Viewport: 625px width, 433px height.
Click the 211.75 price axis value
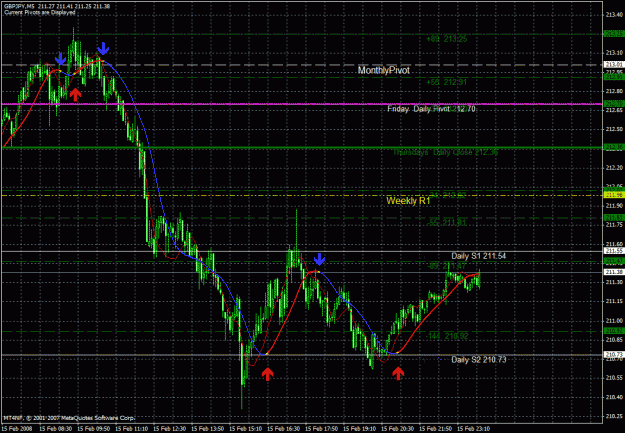(x=614, y=225)
